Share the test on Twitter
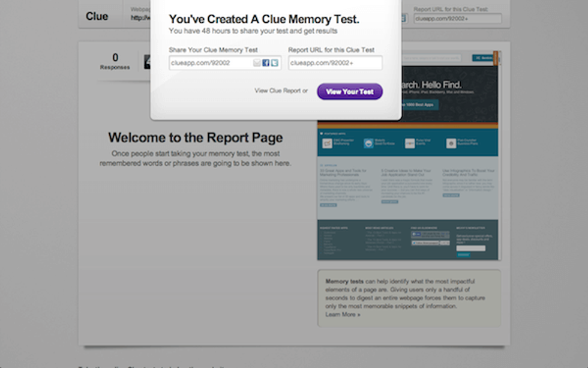The height and width of the screenshot is (368, 588). [275, 63]
